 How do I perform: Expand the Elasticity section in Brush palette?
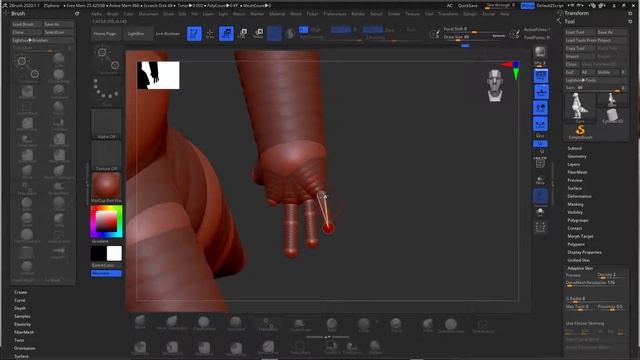(x=22, y=324)
